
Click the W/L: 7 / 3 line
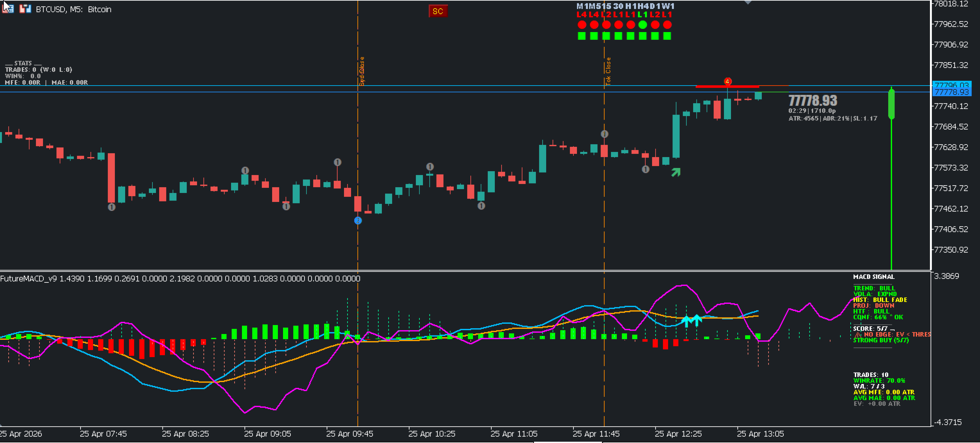click(x=869, y=387)
